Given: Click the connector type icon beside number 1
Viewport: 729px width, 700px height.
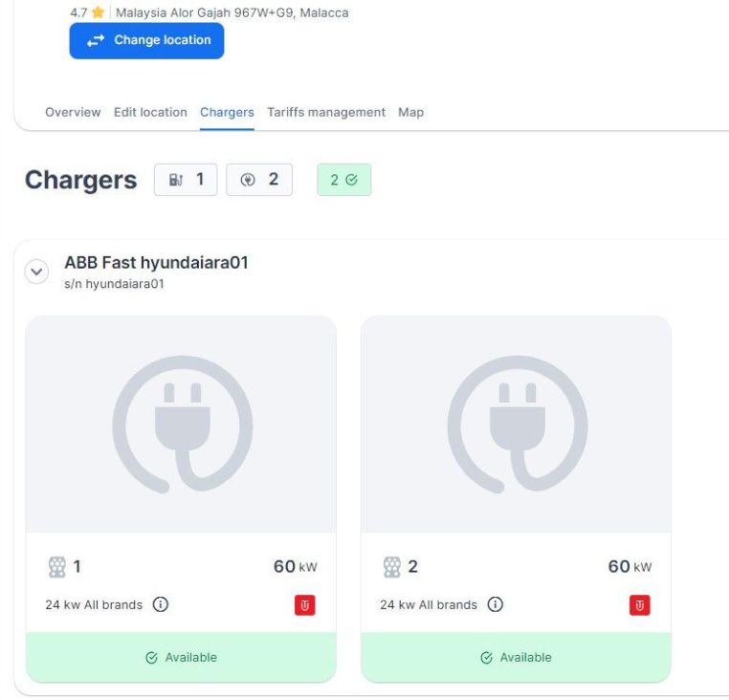Looking at the screenshot, I should (57, 567).
